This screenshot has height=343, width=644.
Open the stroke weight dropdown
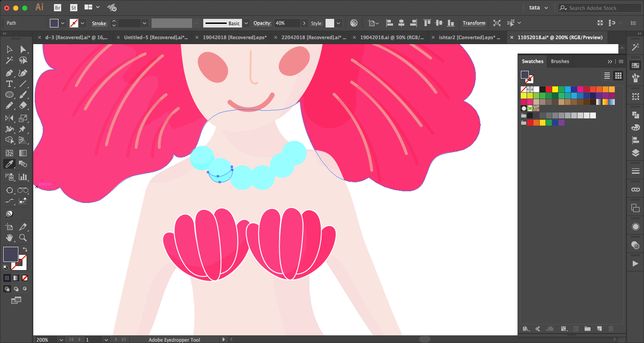coord(145,23)
